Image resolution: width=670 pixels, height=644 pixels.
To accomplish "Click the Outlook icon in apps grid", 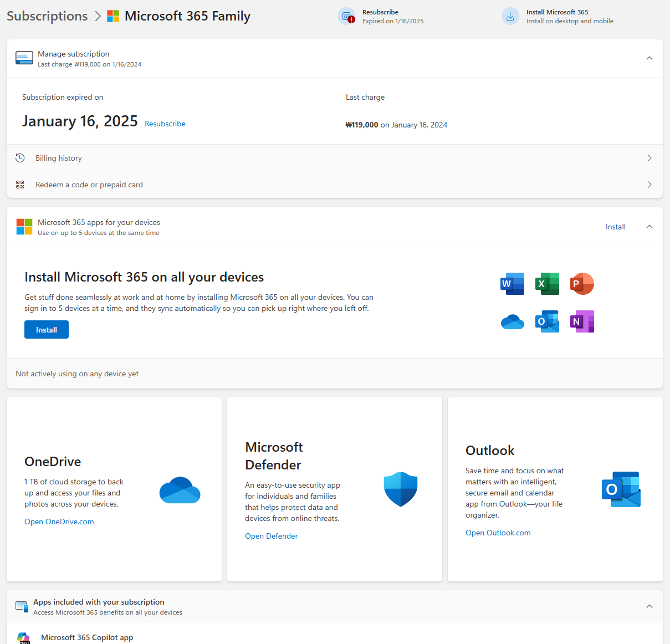I will [x=548, y=321].
